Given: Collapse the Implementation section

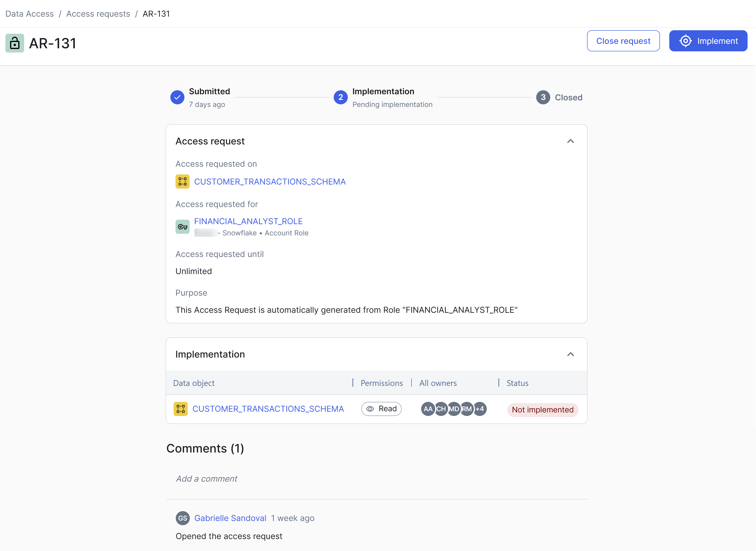Looking at the screenshot, I should [571, 354].
